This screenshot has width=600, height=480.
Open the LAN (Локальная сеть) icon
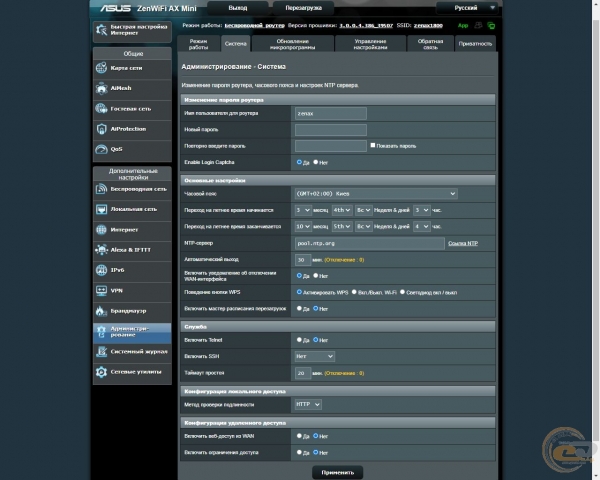[x=101, y=209]
